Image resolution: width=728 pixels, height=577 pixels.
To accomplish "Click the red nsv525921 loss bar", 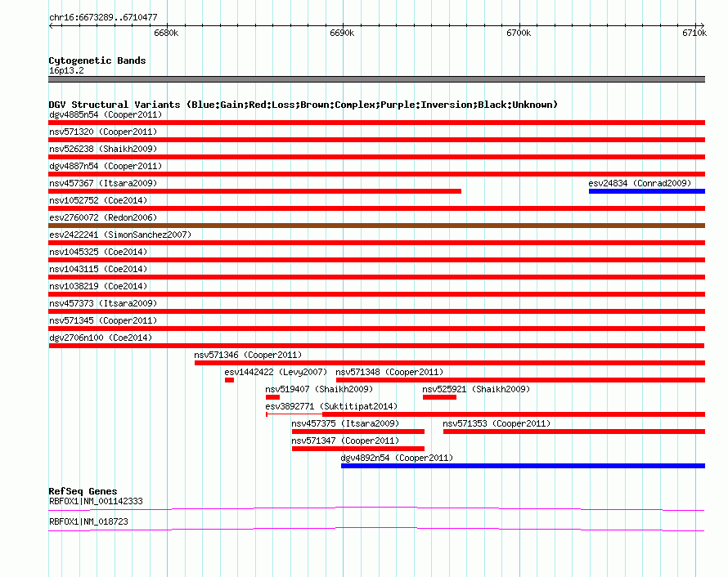I will tap(439, 397).
